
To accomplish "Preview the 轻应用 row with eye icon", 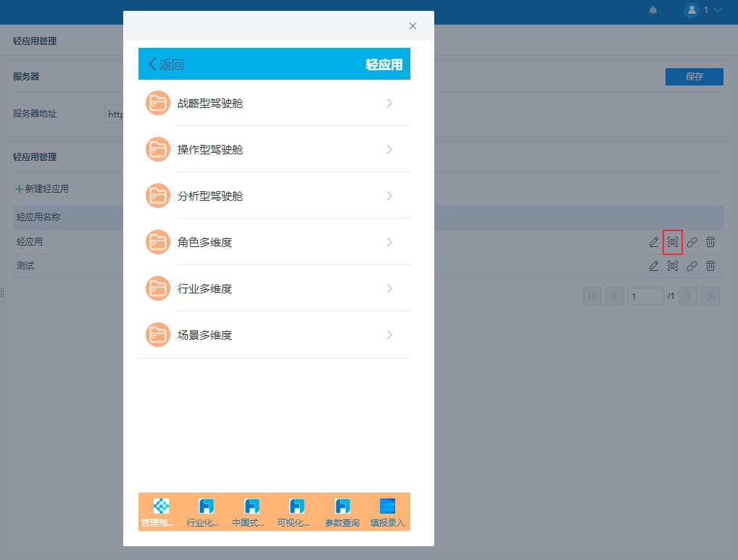I will click(x=673, y=242).
